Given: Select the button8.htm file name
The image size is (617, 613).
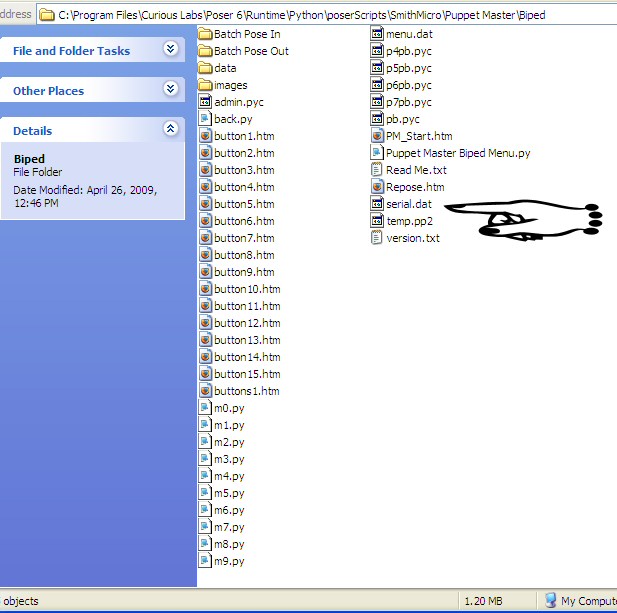Looking at the screenshot, I should click(x=244, y=255).
